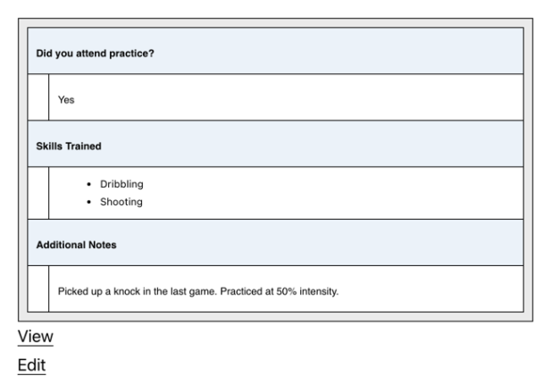Screen dimensions: 552x392
Task: Open the Edit link
Action: [32, 365]
